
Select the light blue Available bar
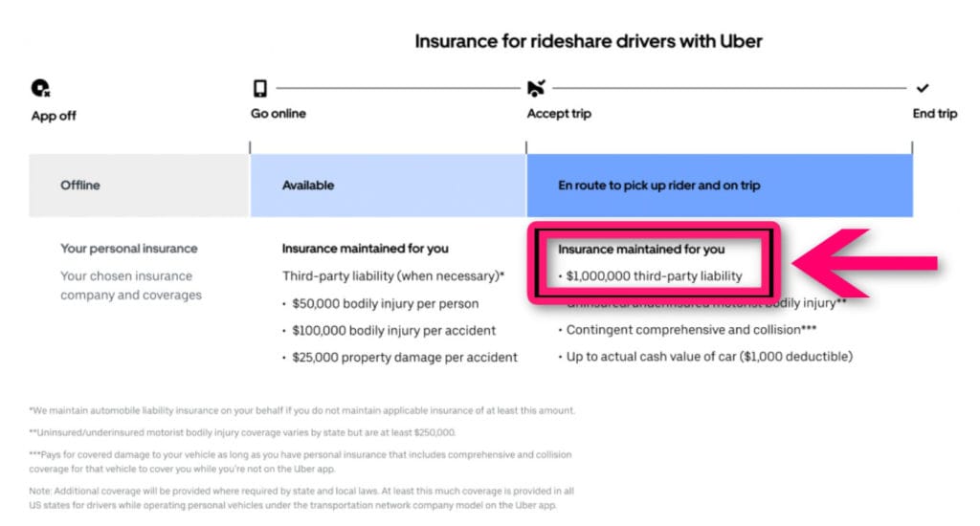click(x=389, y=186)
